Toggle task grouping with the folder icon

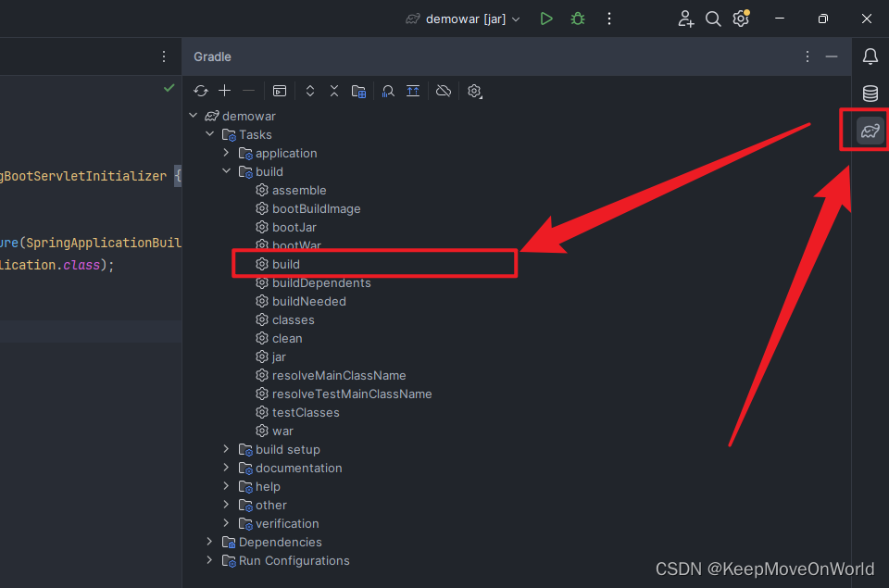coord(358,91)
